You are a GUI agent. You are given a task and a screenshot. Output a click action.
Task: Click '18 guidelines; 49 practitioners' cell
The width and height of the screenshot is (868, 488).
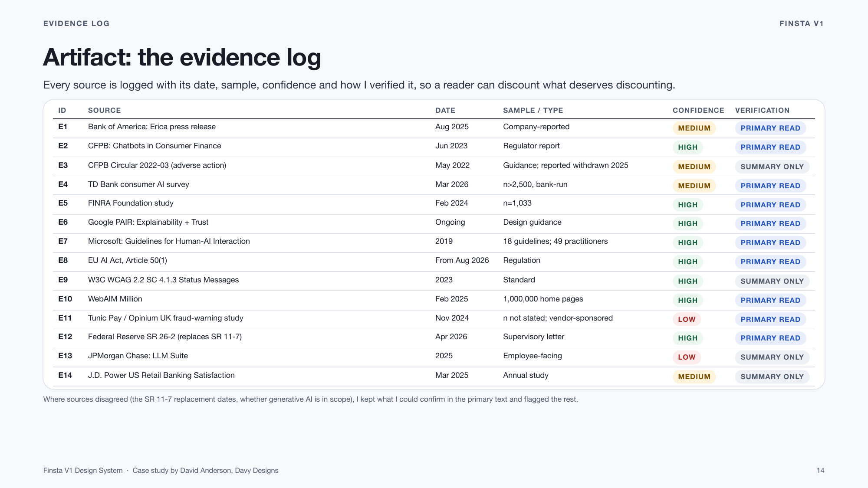(x=555, y=241)
